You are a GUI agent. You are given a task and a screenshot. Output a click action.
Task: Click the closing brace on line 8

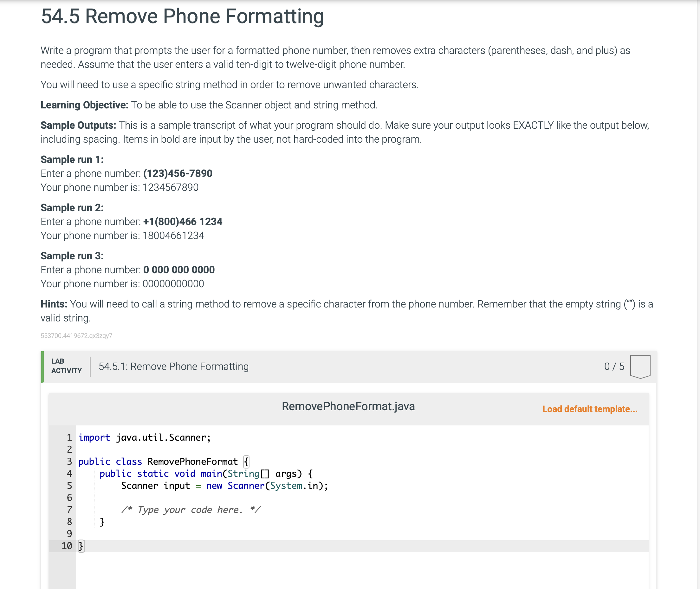tap(102, 521)
